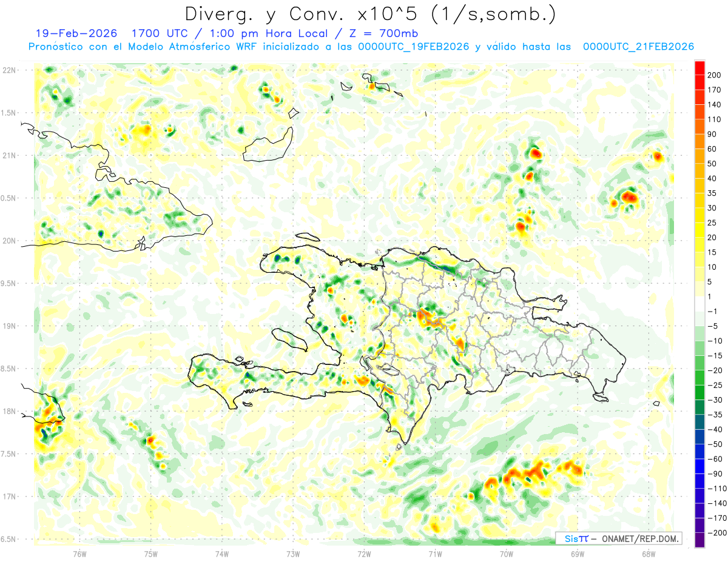The width and height of the screenshot is (728, 562).
Task: Click the positive '40' color scale value
Action: (x=712, y=179)
